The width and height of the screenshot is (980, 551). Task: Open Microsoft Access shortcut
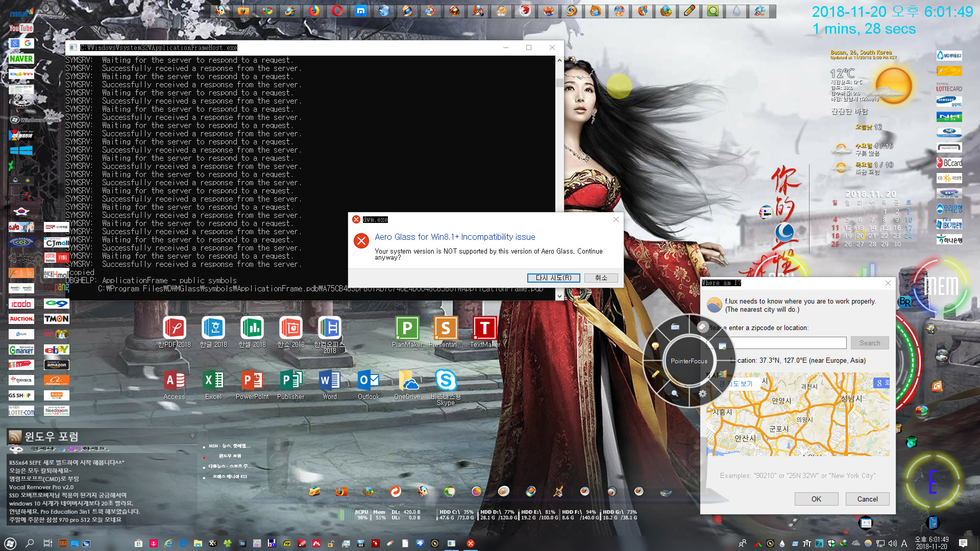(x=175, y=385)
